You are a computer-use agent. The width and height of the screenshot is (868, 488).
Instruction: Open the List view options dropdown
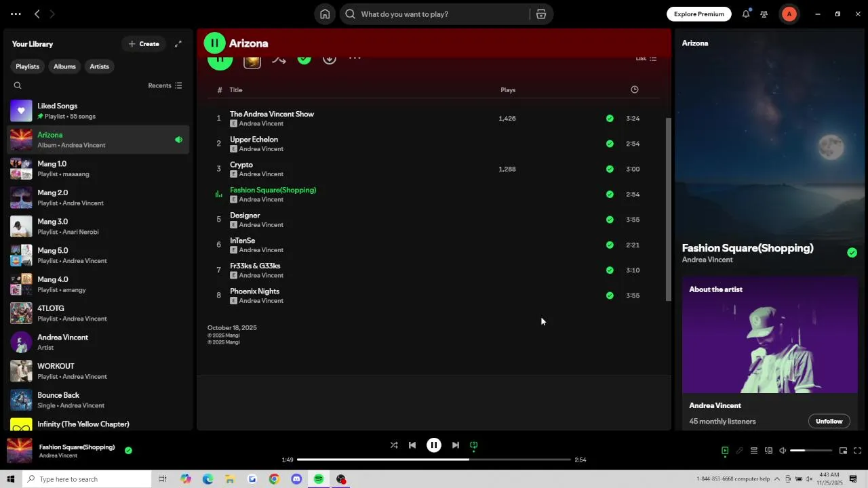click(646, 59)
